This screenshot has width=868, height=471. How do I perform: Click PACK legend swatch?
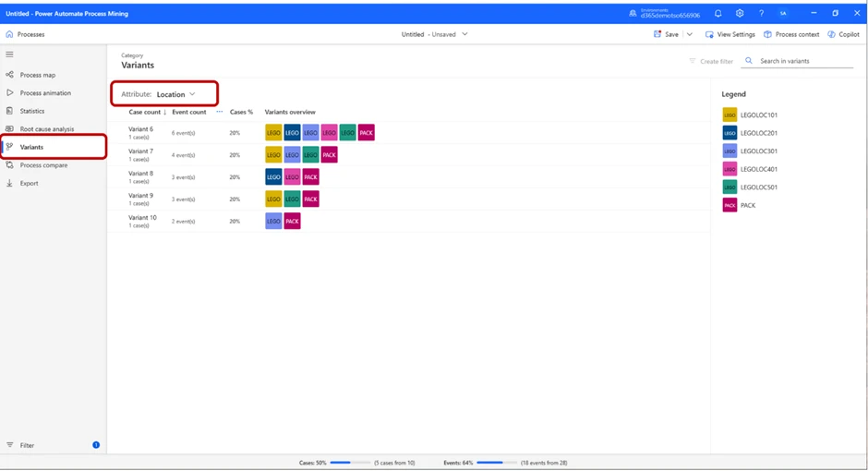(729, 205)
